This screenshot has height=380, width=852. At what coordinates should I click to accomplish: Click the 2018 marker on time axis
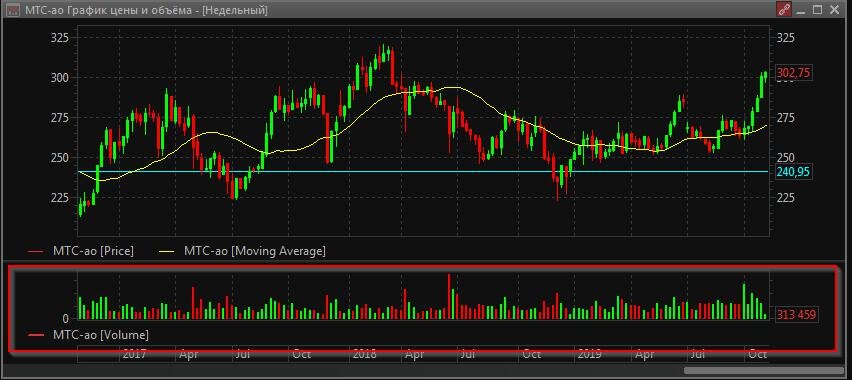(364, 354)
